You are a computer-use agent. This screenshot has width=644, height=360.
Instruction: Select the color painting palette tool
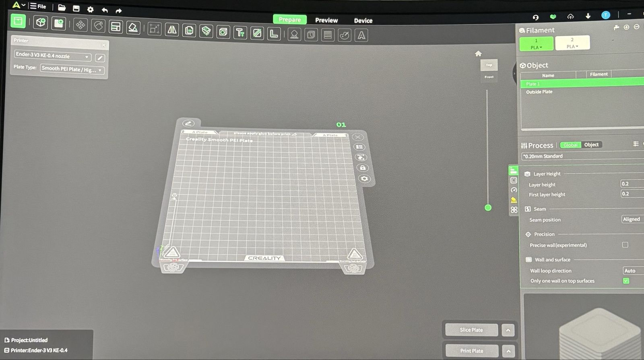click(345, 35)
